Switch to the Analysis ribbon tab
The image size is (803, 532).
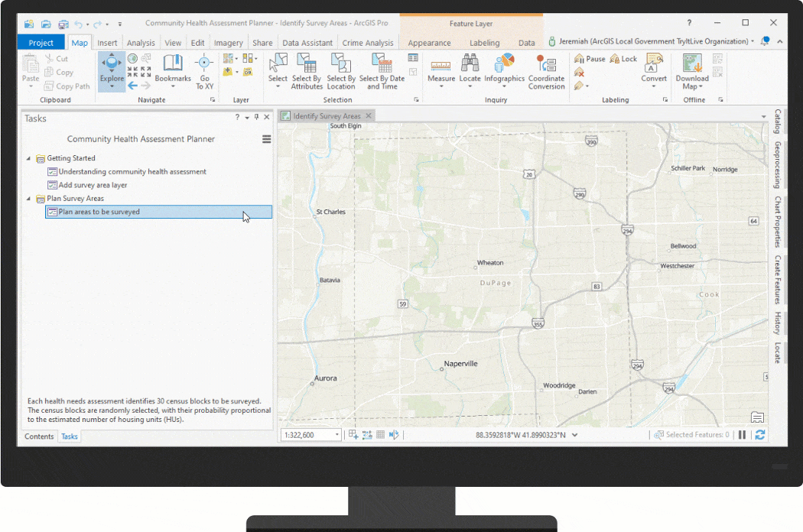click(x=140, y=43)
